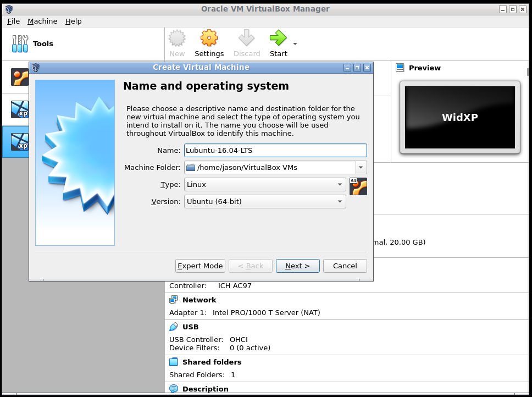Click the 'OHCI' USB controller value

click(239, 340)
